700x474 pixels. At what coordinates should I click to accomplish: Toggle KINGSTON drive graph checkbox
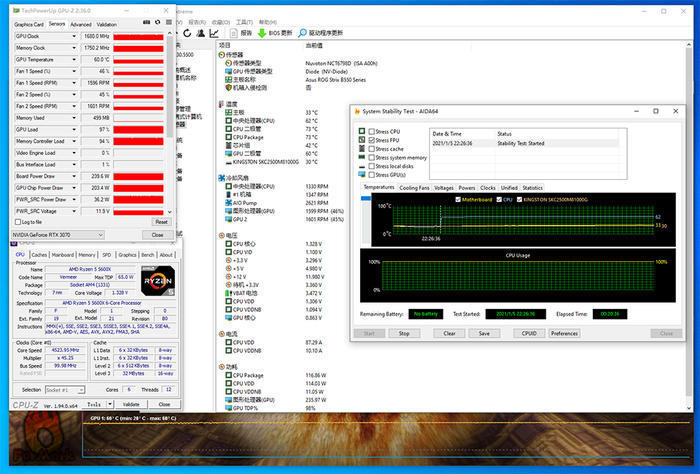[519, 200]
